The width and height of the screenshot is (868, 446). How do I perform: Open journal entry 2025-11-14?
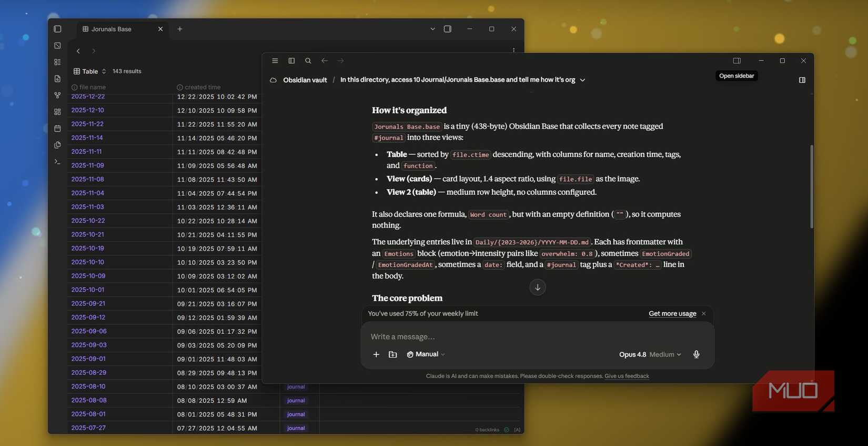[x=87, y=137]
